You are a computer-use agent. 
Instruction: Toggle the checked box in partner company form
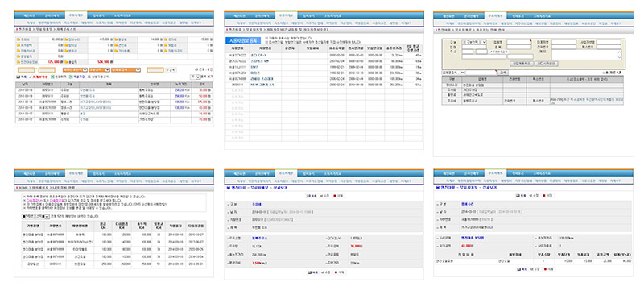pos(490,52)
